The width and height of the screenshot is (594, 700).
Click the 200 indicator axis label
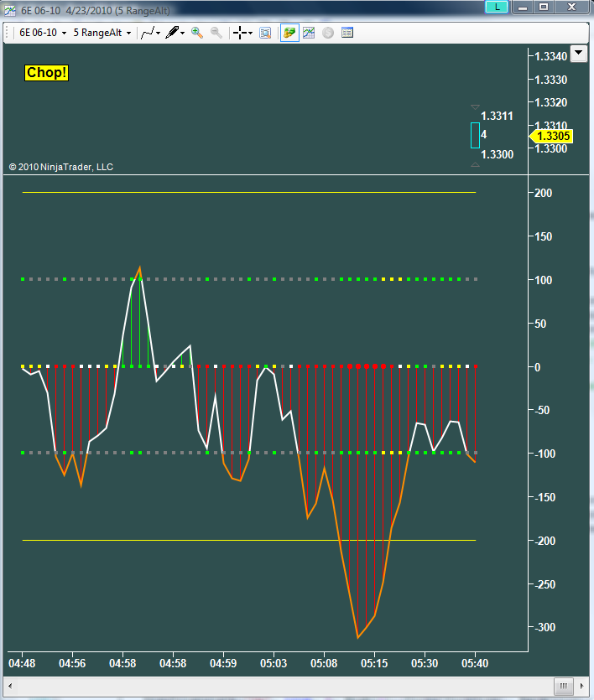543,193
